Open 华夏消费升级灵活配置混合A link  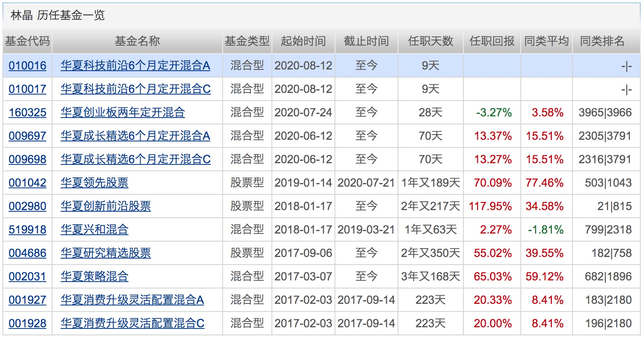coord(133,300)
